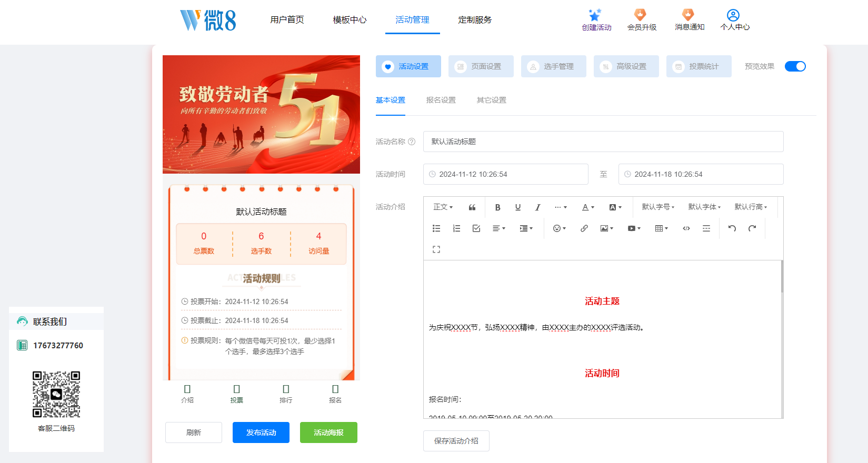868x463 pixels.
Task: Toggle fullscreen mode for the editor
Action: click(436, 249)
